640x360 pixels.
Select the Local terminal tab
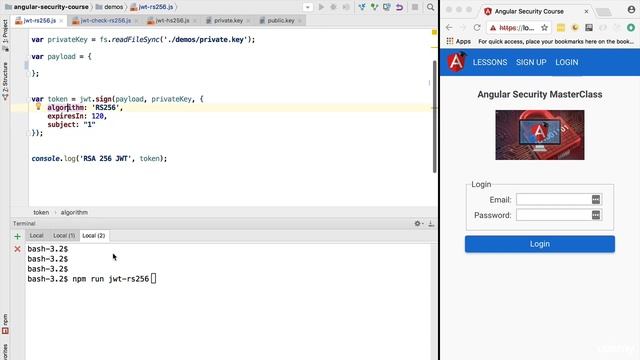click(x=36, y=236)
